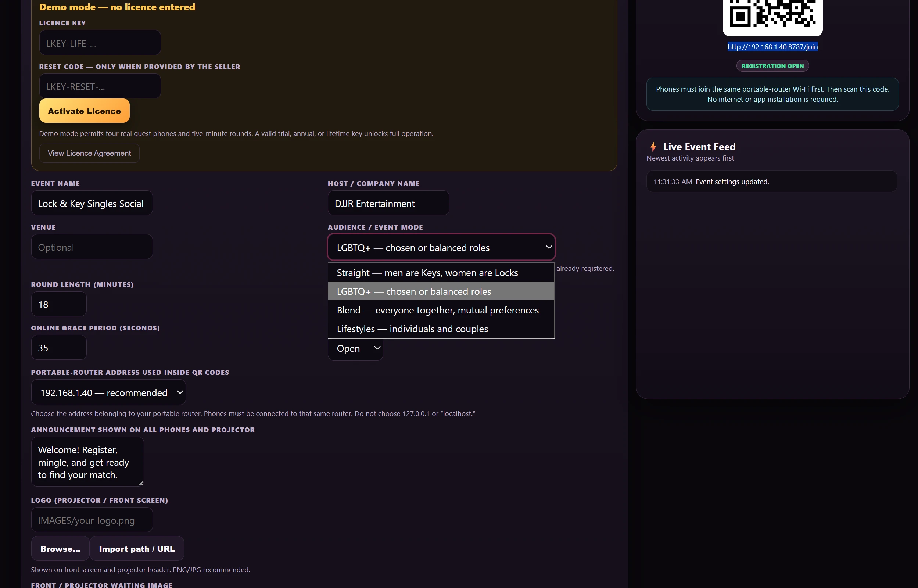918x588 pixels.
Task: Click the Licence Key input field
Action: click(100, 43)
